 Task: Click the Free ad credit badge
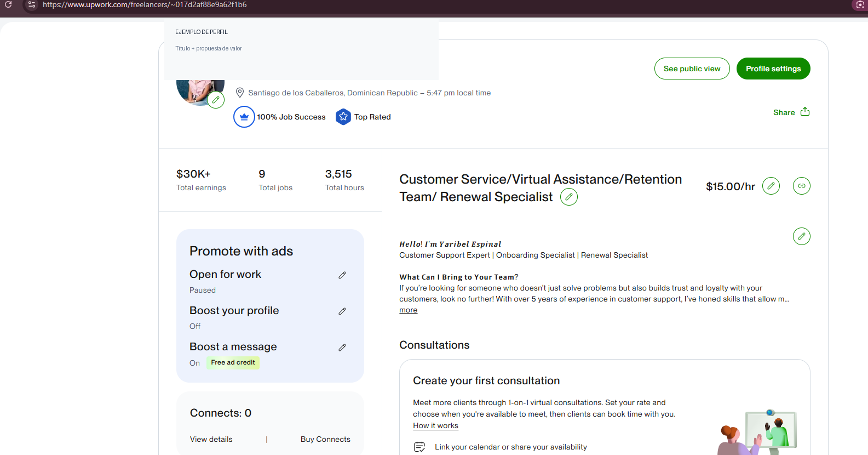(233, 362)
